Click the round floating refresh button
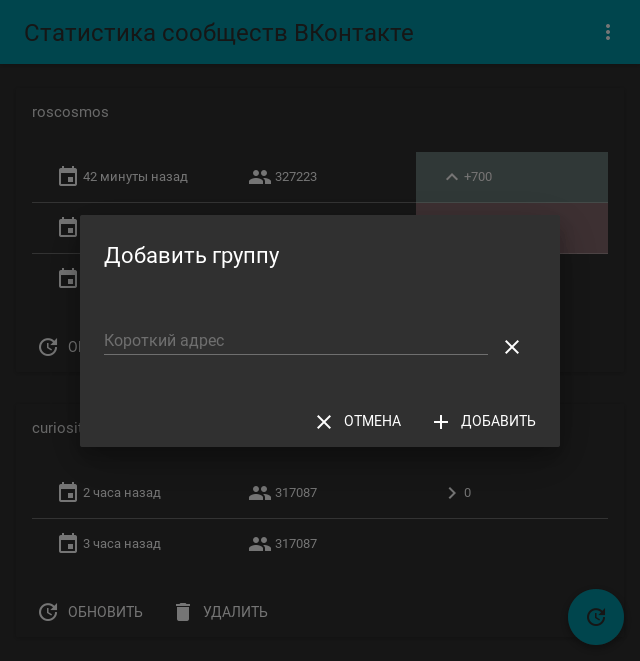Screen dimensions: 640x661 click(x=595, y=617)
